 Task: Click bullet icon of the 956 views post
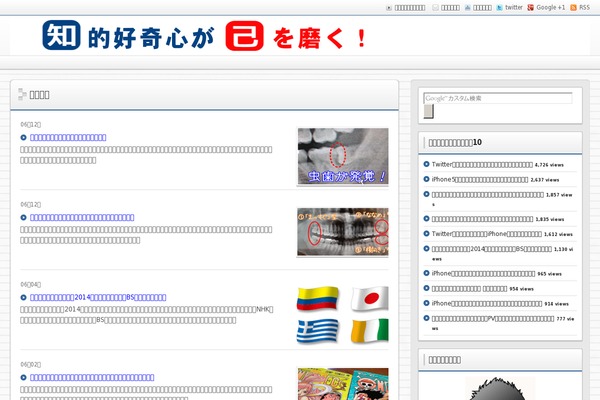[426, 288]
